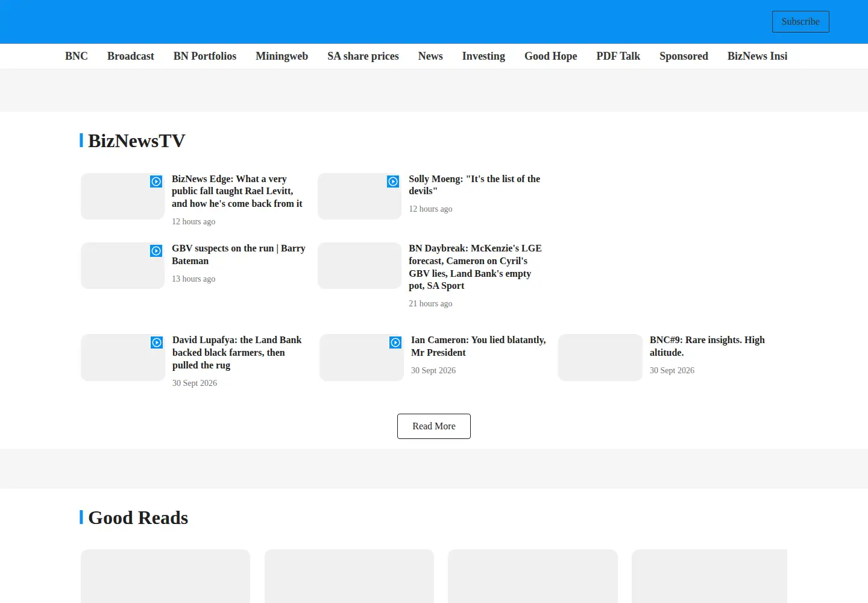This screenshot has height=603, width=868.
Task: Click the thumbnail beside the Solly Moeng story
Action: tap(359, 197)
